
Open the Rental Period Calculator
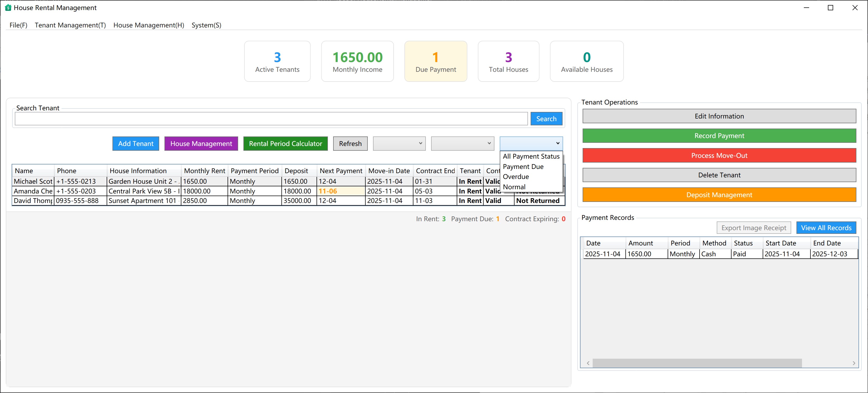pos(285,144)
